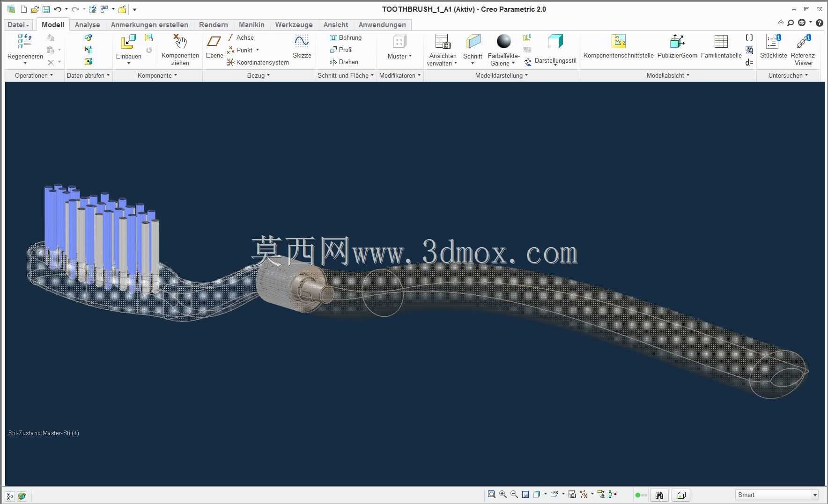Image resolution: width=828 pixels, height=504 pixels.
Task: Select the Achse axis tool
Action: [241, 37]
